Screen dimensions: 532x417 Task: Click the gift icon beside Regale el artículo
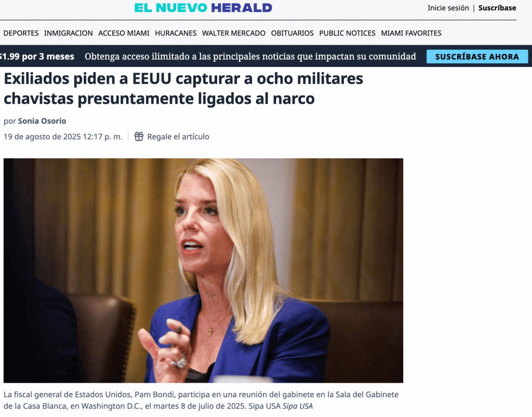click(139, 136)
